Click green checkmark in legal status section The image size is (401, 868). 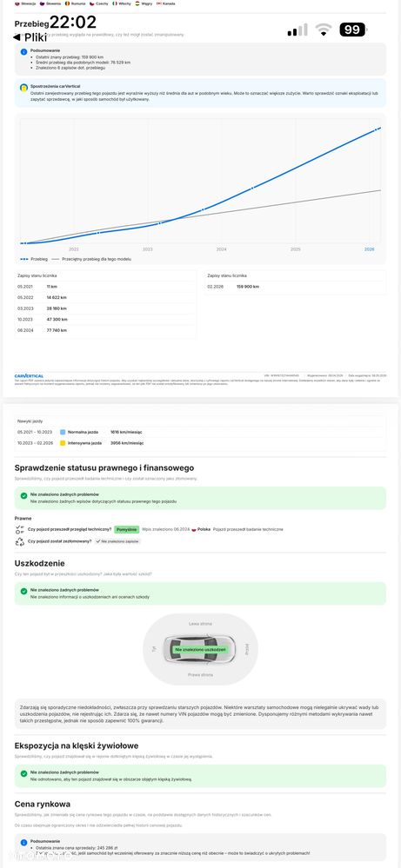coord(23,495)
